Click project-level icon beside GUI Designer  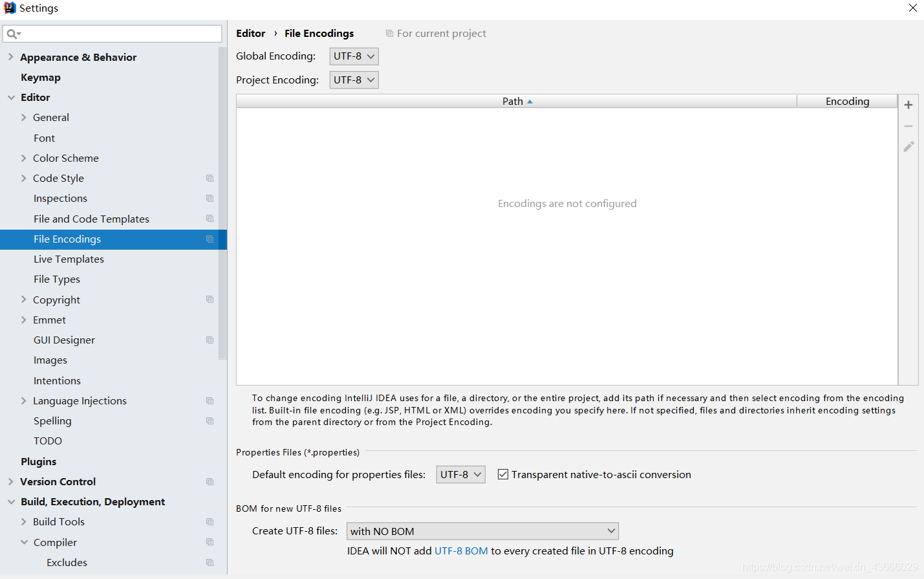pos(210,340)
